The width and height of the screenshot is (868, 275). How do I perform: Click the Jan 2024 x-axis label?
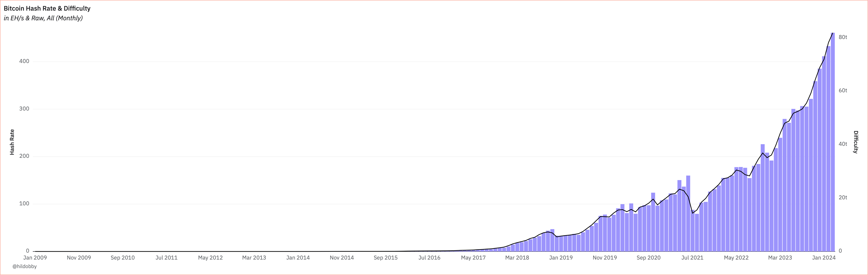pos(823,258)
